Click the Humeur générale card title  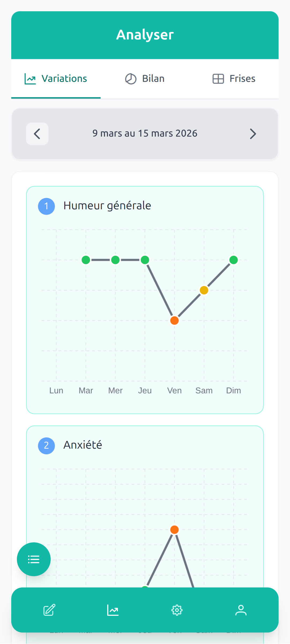click(107, 206)
